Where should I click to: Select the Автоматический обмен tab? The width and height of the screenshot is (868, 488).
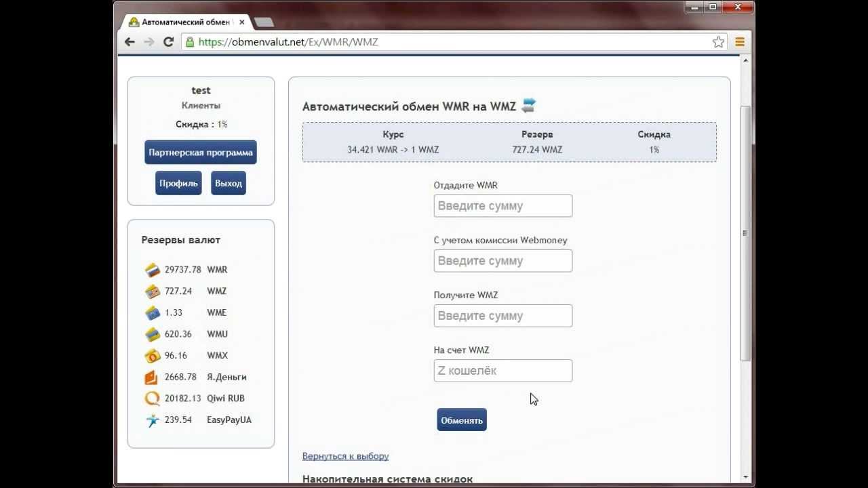186,22
